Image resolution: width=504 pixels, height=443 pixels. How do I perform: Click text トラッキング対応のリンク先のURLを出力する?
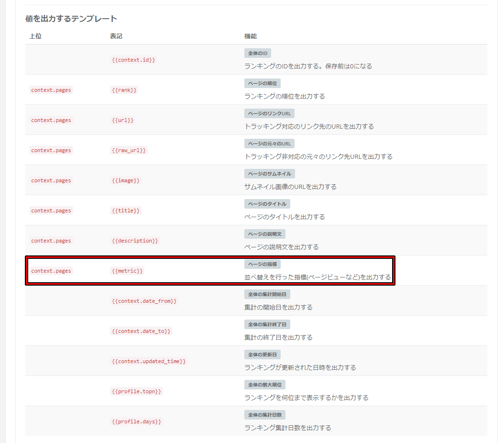(309, 127)
